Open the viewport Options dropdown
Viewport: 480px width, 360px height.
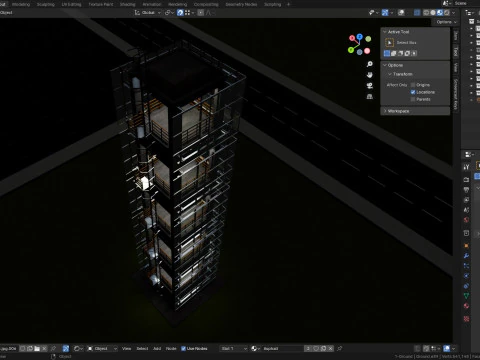point(447,22)
